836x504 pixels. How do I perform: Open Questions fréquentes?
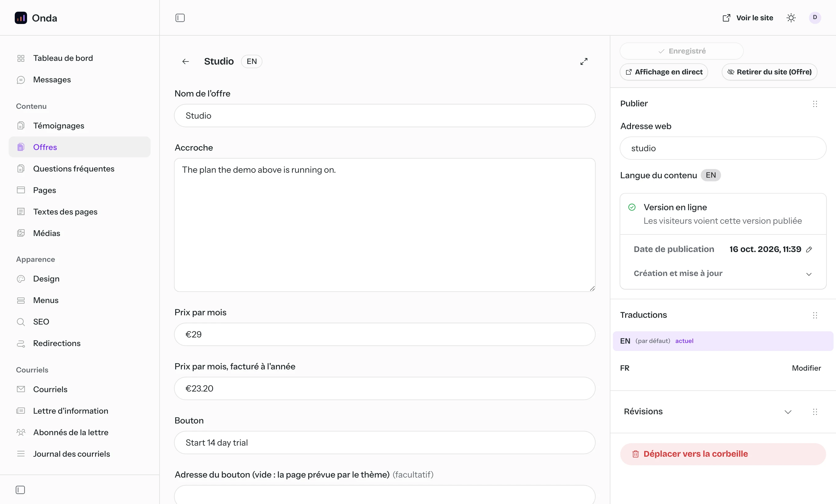[79, 169]
